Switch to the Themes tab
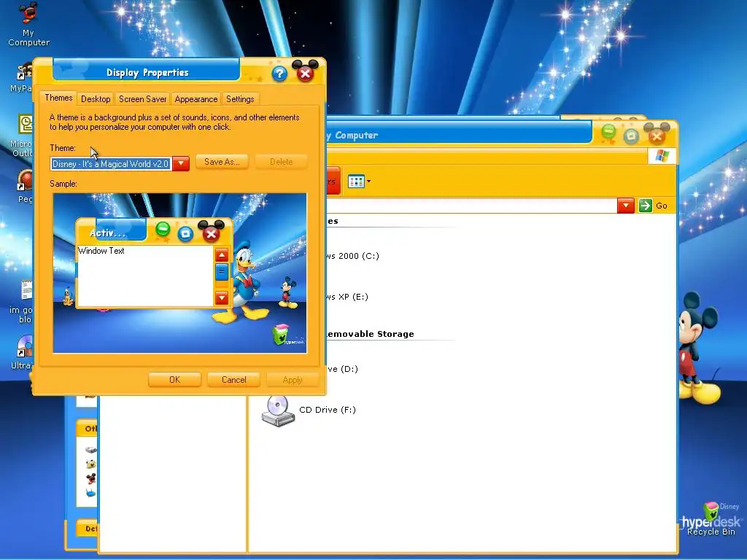Screen dimensions: 747x560 point(58,98)
